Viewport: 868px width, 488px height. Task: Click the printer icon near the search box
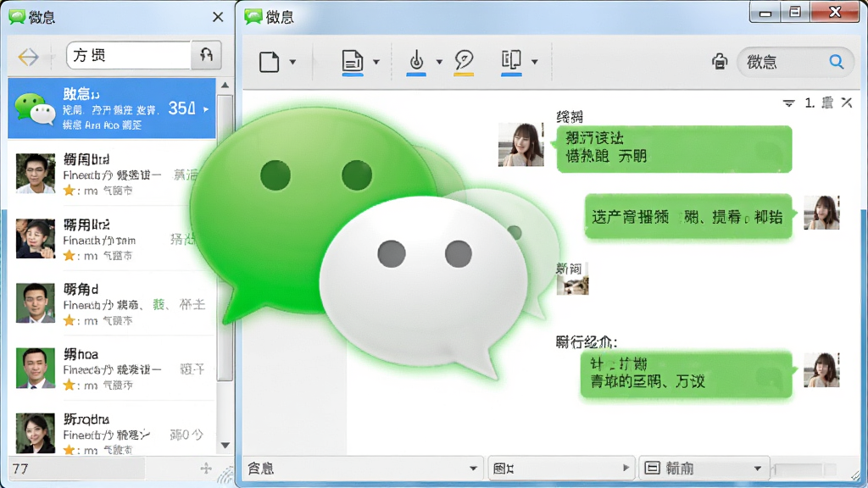coord(720,61)
